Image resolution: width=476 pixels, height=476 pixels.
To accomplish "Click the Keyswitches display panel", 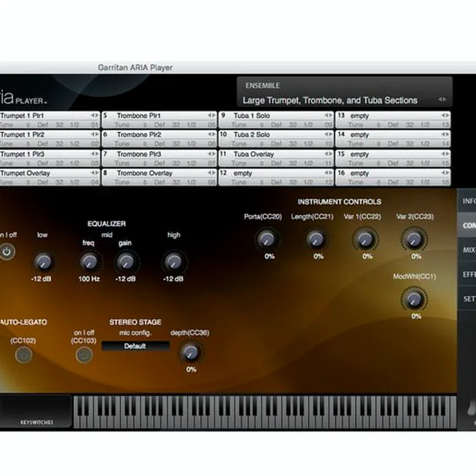I will [36, 411].
